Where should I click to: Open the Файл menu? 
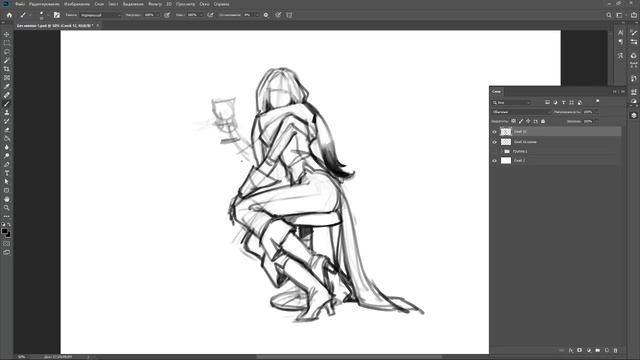coord(20,4)
